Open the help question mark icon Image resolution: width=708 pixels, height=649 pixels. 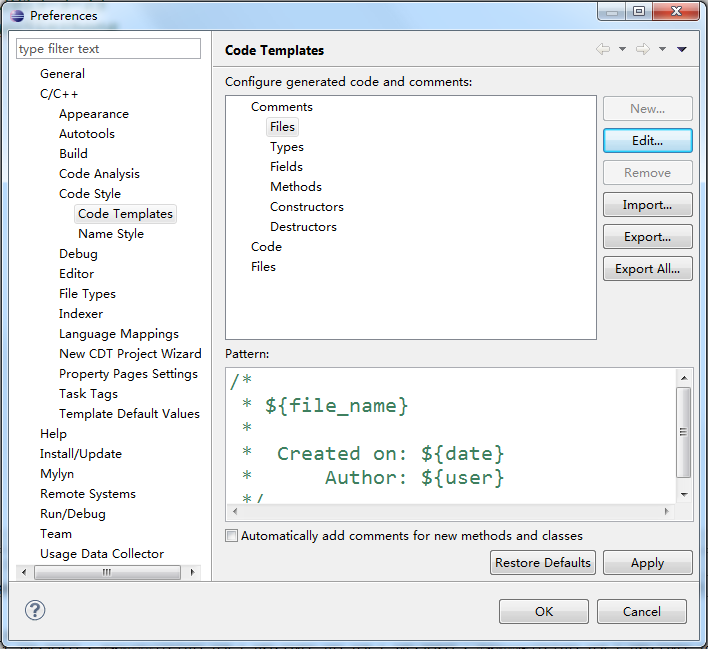[x=35, y=611]
